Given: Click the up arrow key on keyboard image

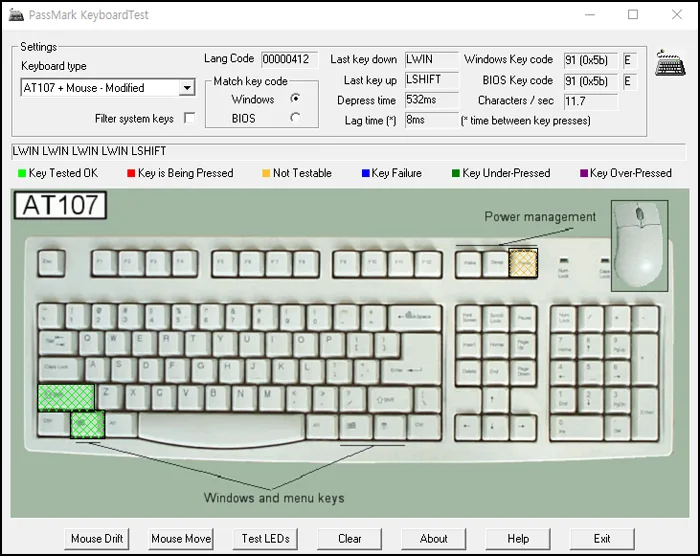Looking at the screenshot, I should 495,400.
